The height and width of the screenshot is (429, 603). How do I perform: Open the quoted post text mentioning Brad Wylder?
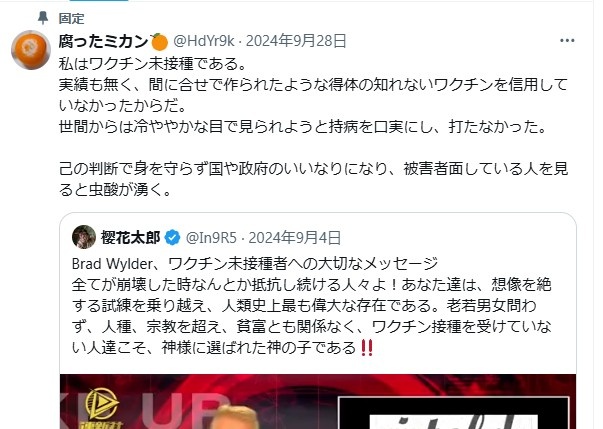311,306
